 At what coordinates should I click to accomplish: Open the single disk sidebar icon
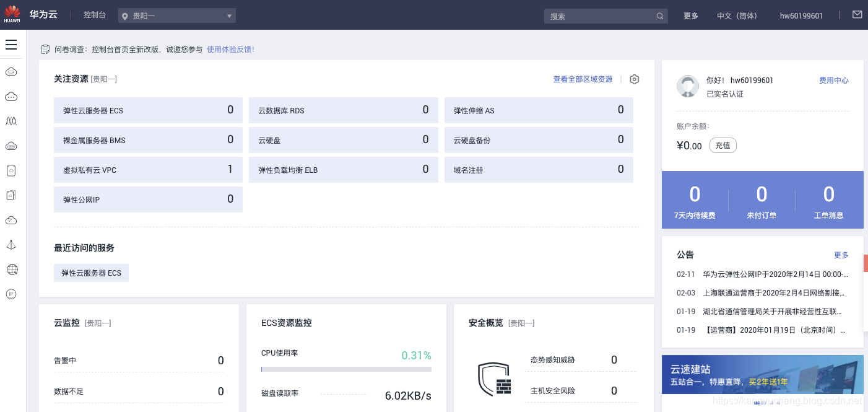point(11,171)
